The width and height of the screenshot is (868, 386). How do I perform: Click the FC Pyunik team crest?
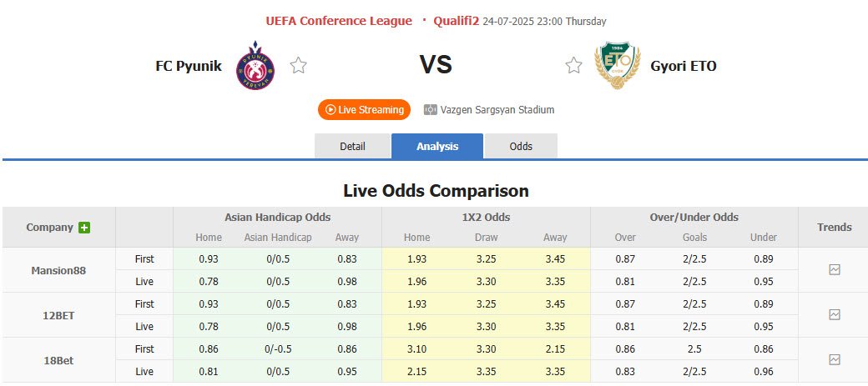(x=254, y=65)
